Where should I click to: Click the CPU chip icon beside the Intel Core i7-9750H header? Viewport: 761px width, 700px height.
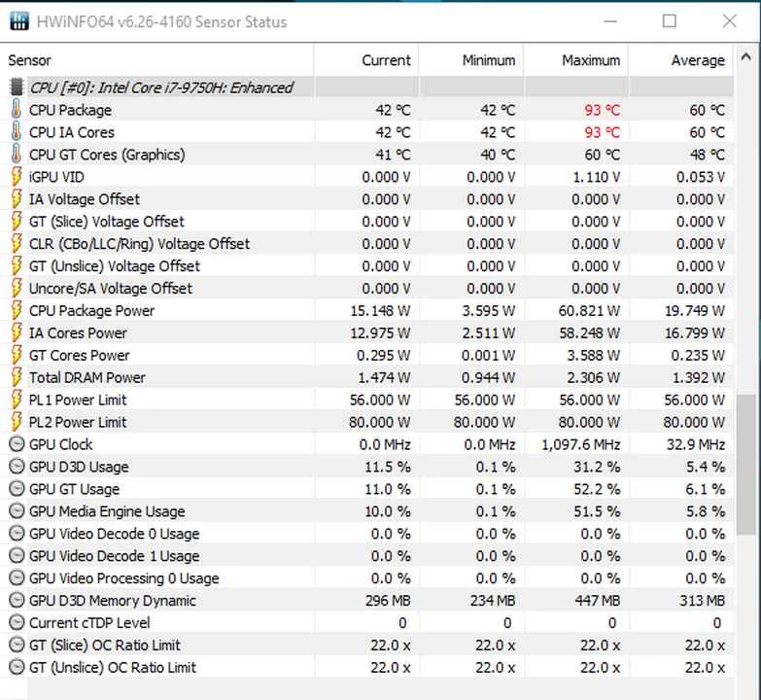(17, 87)
